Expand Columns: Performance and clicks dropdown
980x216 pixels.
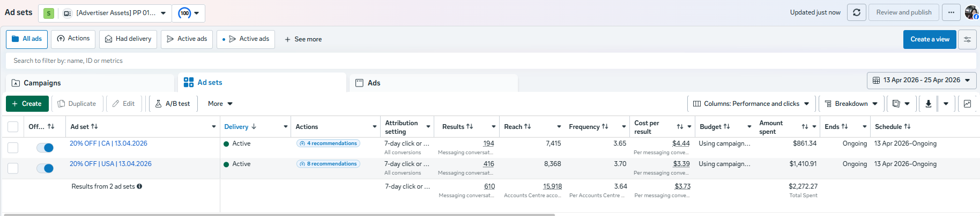tap(751, 104)
